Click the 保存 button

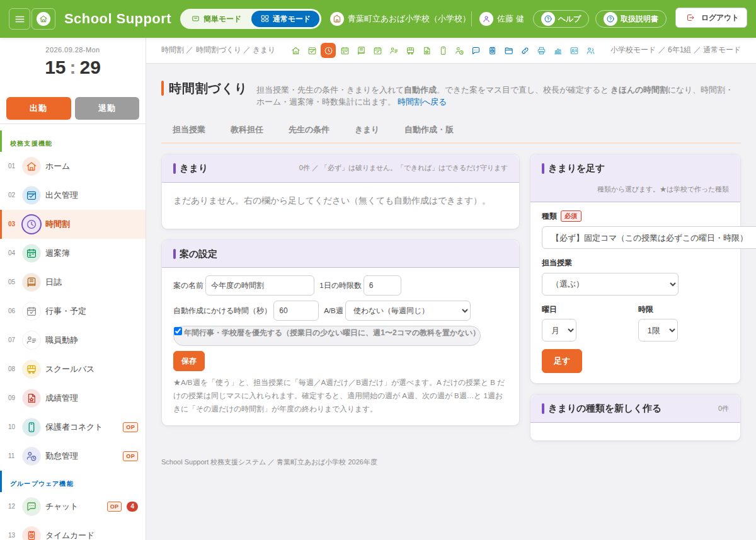tap(189, 361)
